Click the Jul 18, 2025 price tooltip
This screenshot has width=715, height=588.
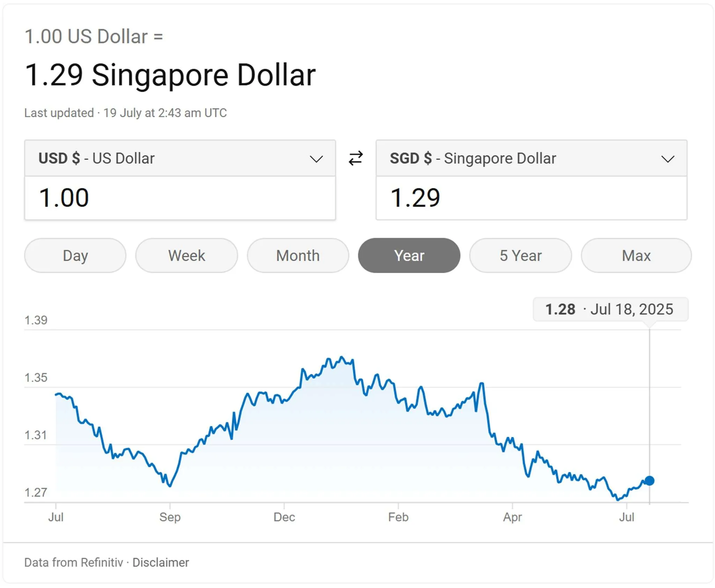click(610, 309)
